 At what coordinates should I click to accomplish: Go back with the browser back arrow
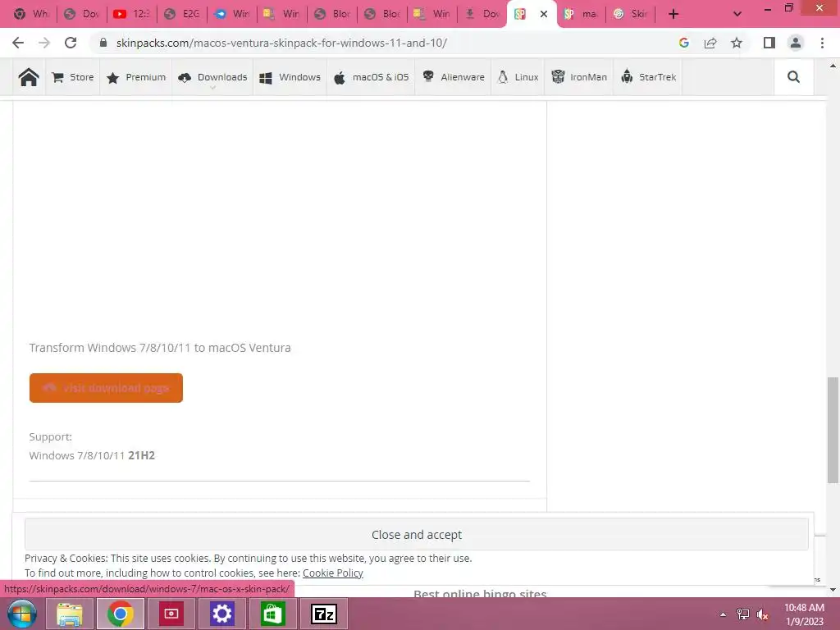(x=18, y=43)
